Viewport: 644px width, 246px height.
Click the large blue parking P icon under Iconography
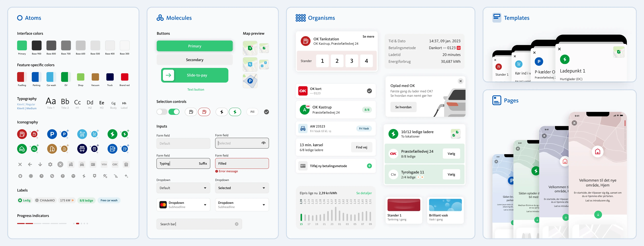pos(52,134)
